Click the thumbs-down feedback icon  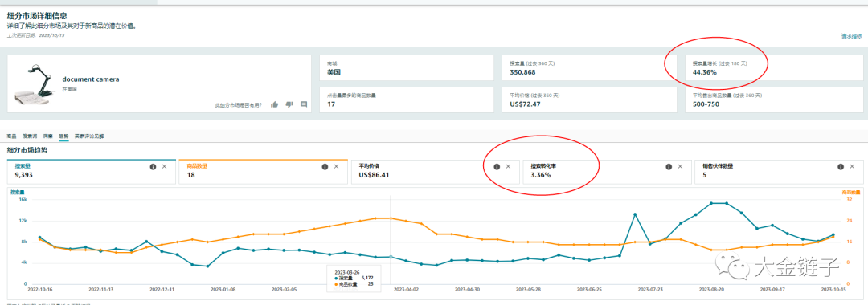(289, 104)
